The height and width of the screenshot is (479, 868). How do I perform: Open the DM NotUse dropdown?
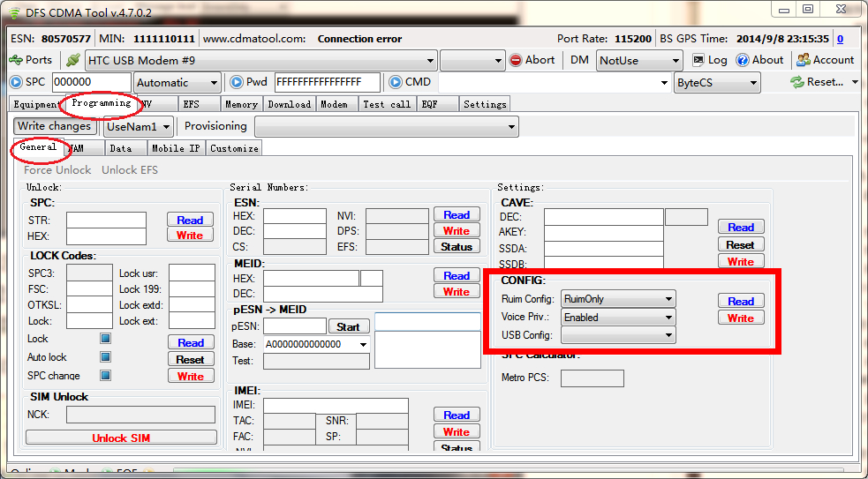[x=638, y=60]
